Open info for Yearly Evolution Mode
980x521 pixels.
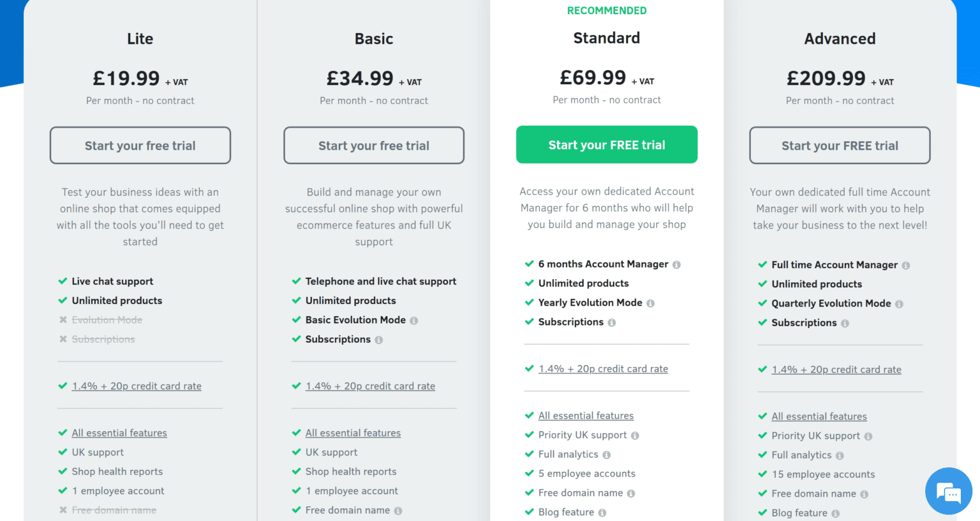pos(650,303)
